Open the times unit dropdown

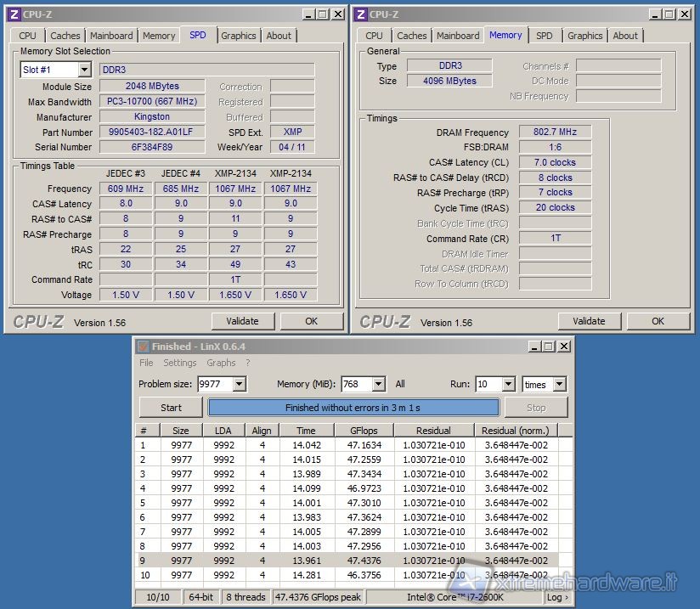click(x=559, y=384)
